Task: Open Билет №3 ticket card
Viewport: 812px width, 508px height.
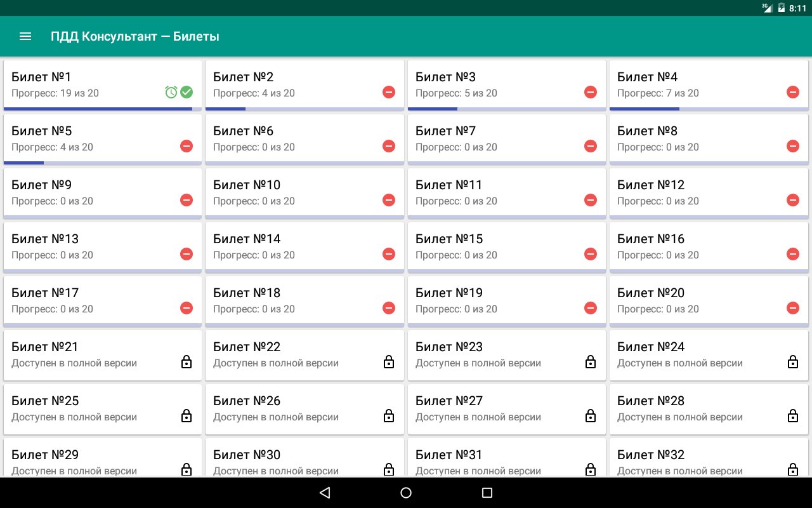Action: tap(495, 84)
